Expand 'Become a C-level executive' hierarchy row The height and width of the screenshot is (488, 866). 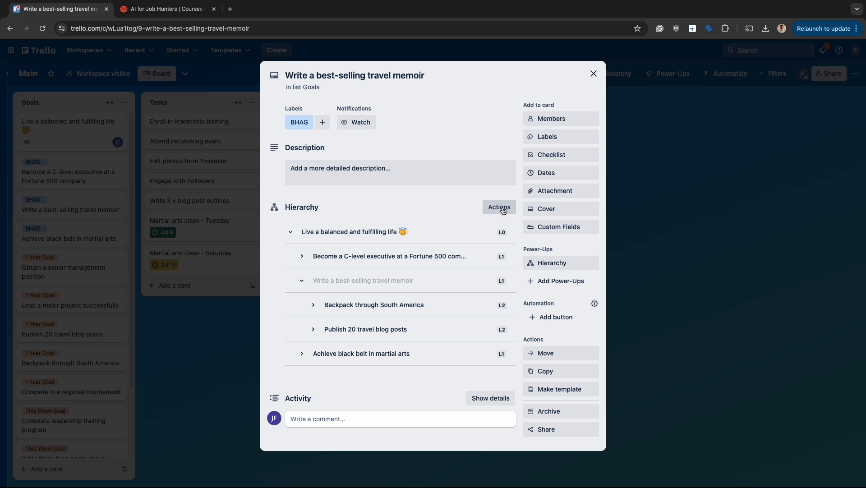pyautogui.click(x=302, y=256)
